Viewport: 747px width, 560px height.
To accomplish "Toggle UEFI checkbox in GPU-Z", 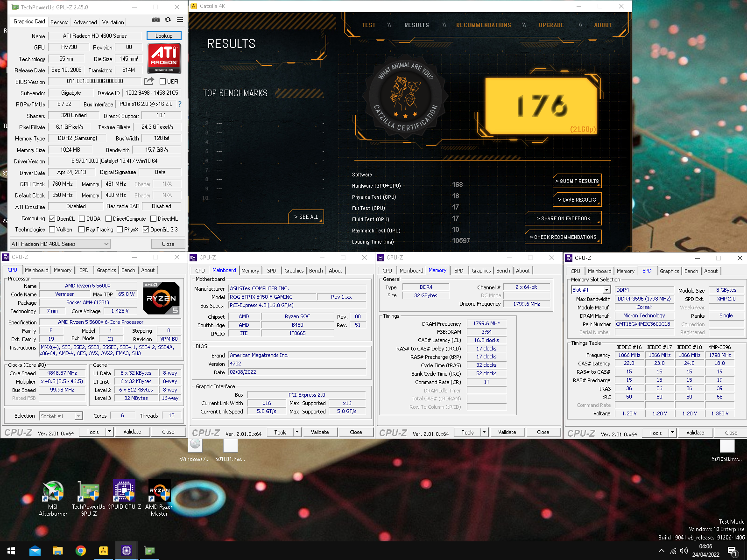I will pyautogui.click(x=163, y=81).
